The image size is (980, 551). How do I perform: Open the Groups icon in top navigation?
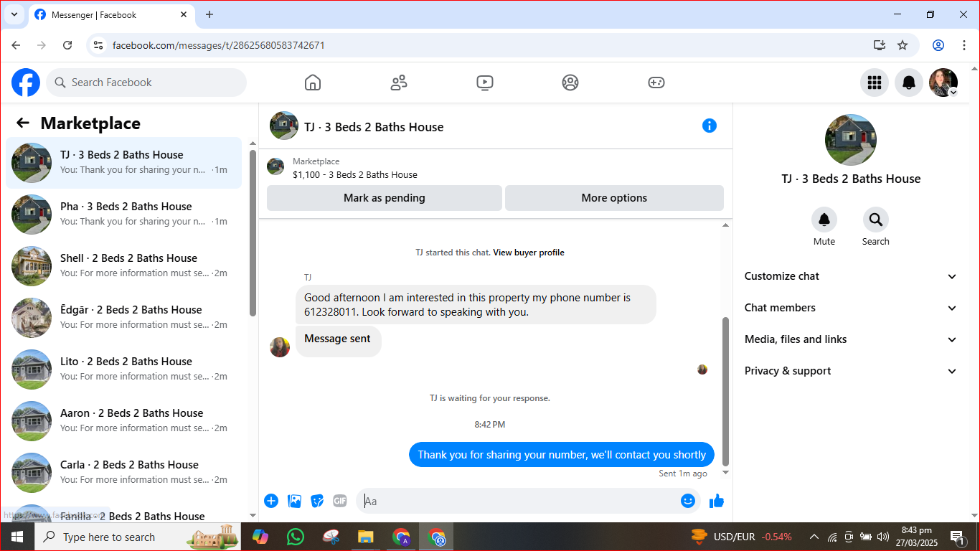570,83
